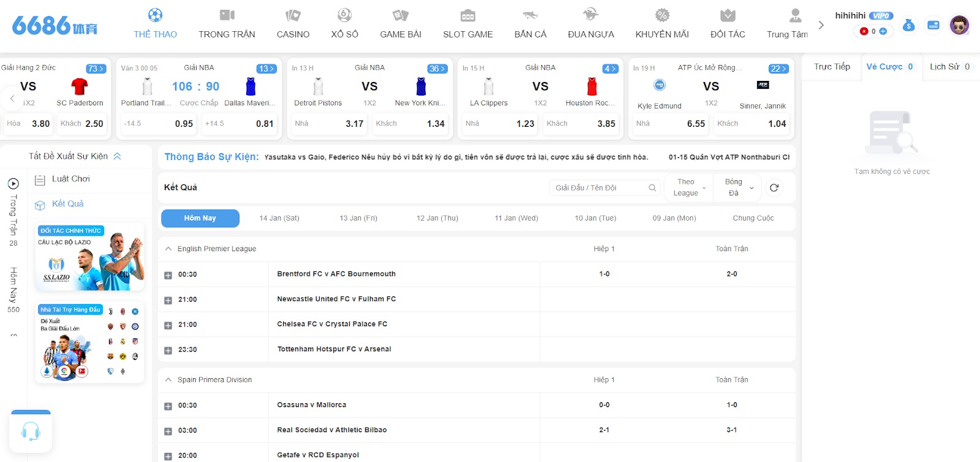Switch to the Lịch Sử tab
The width and height of the screenshot is (980, 462).
click(x=949, y=67)
